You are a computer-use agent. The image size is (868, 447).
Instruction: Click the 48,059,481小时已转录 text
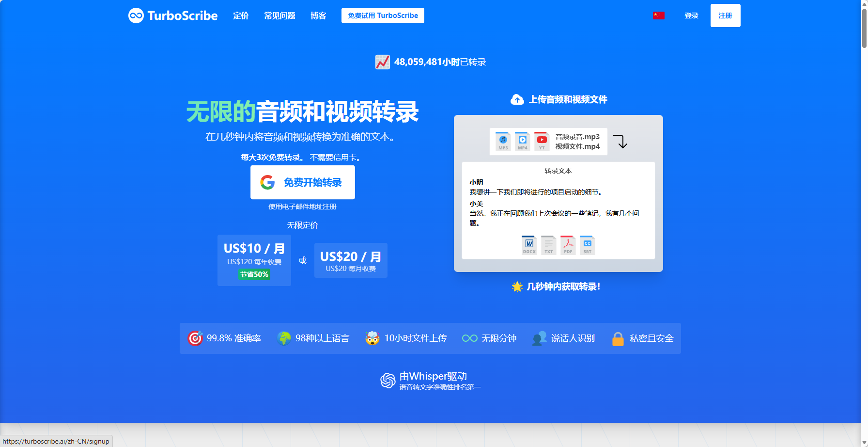(x=440, y=62)
